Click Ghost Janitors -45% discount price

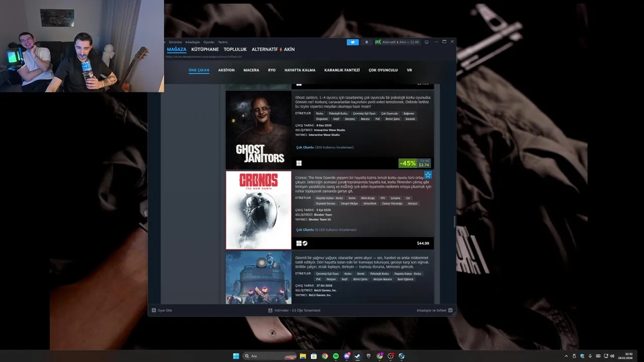click(415, 163)
